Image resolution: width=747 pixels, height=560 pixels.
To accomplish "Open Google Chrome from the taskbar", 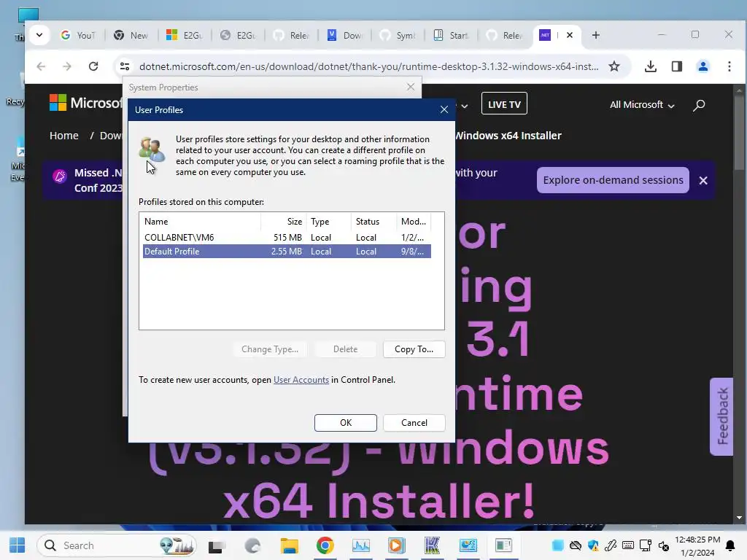I will tap(325, 545).
